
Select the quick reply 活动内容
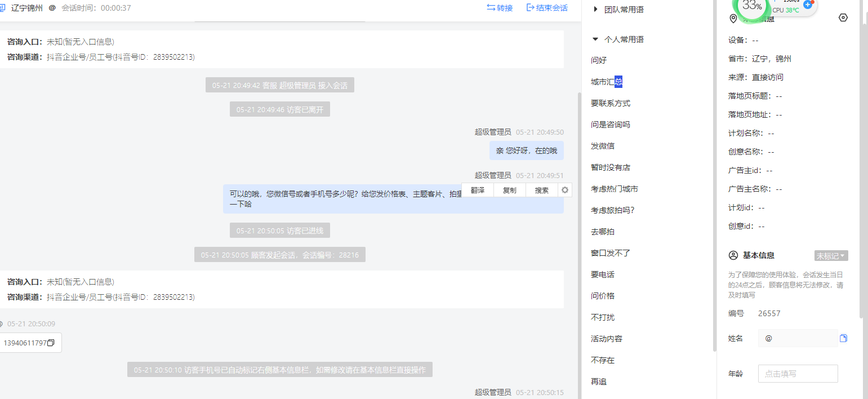pyautogui.click(x=607, y=339)
